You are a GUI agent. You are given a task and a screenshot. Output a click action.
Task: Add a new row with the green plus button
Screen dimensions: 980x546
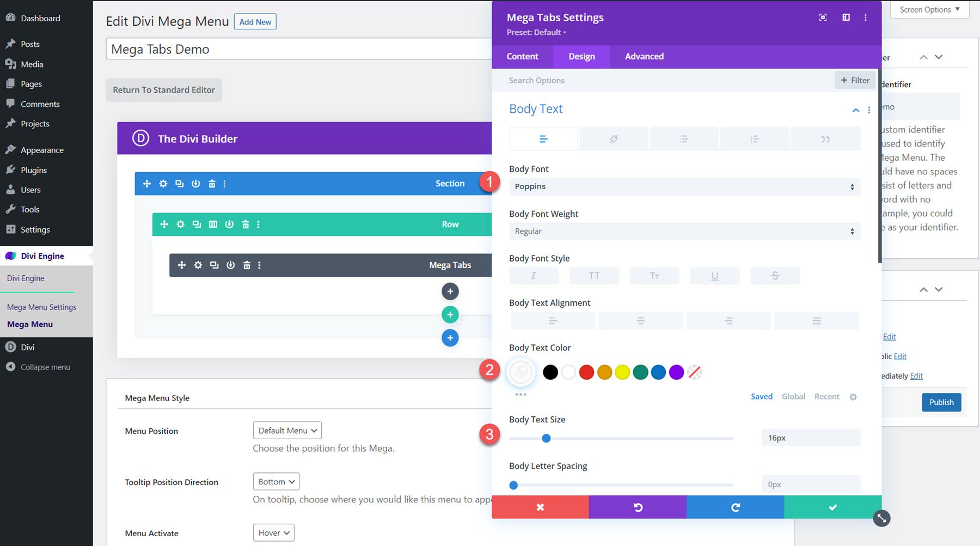[450, 314]
